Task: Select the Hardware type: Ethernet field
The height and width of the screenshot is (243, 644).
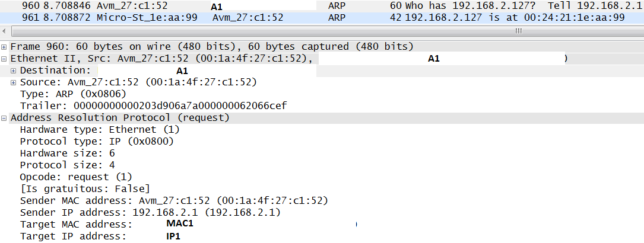Action: (99, 130)
